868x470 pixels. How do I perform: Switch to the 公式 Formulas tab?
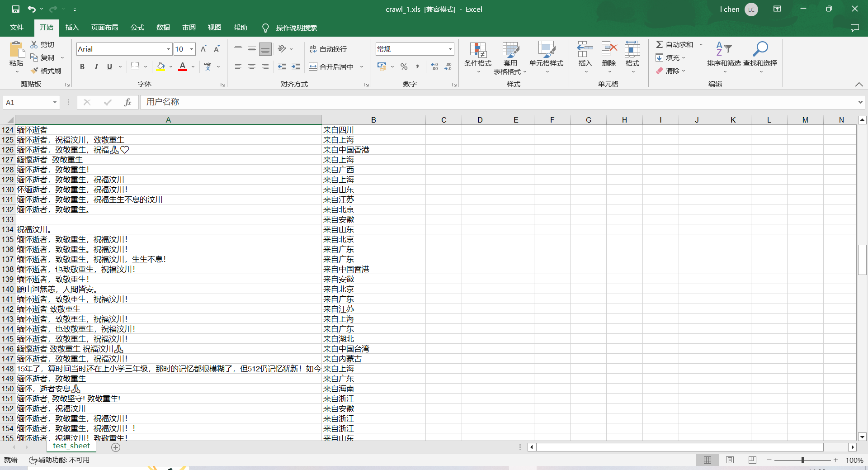pyautogui.click(x=137, y=28)
